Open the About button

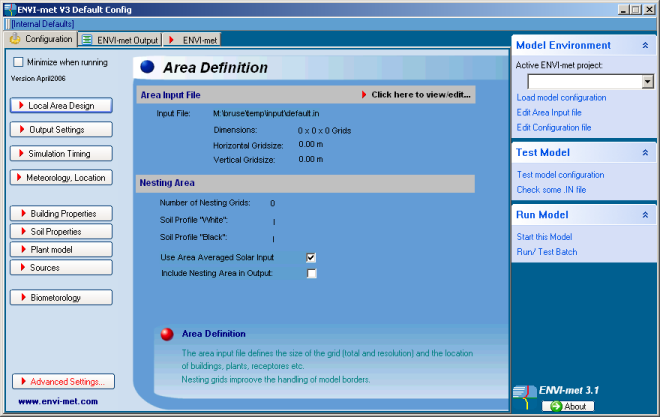(x=568, y=406)
